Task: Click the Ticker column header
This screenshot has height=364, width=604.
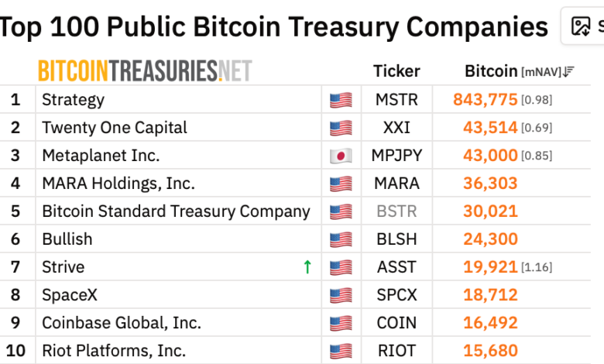Action: (396, 71)
